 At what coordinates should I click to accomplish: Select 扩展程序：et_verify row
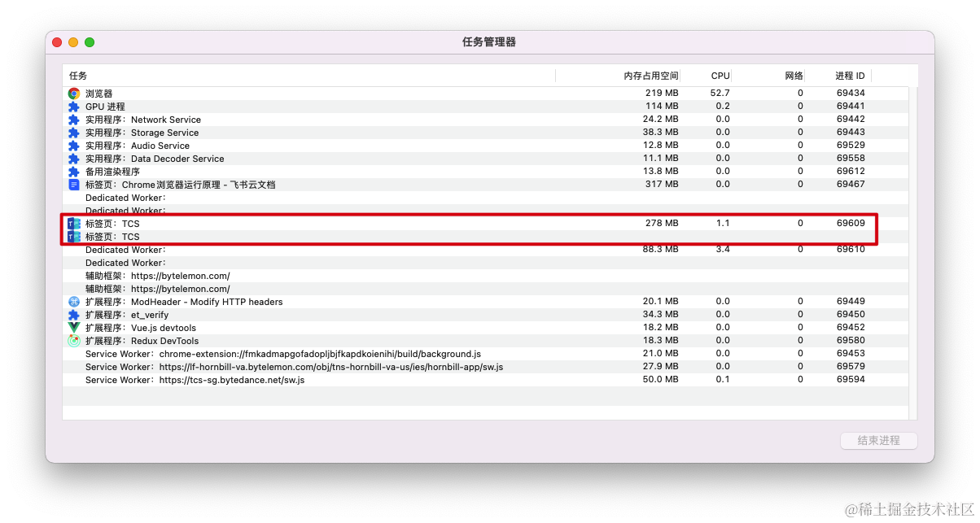(485, 315)
